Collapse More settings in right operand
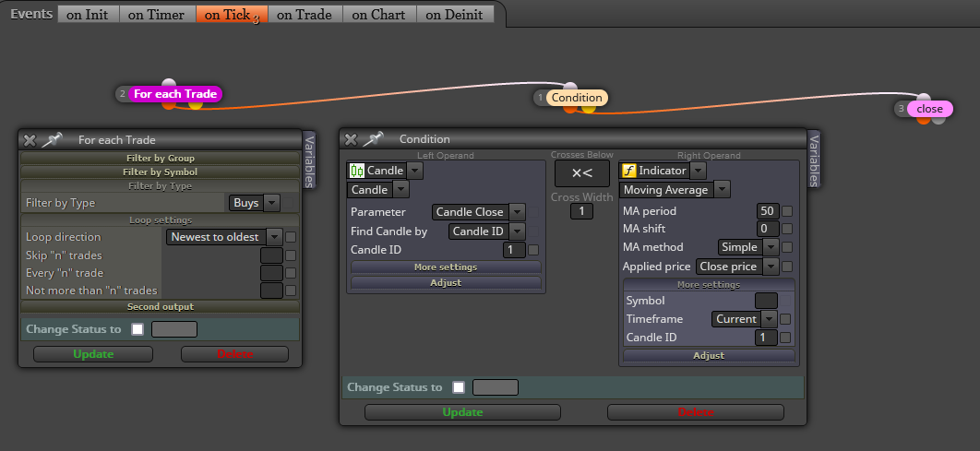Image resolution: width=980 pixels, height=451 pixels. pyautogui.click(x=709, y=284)
